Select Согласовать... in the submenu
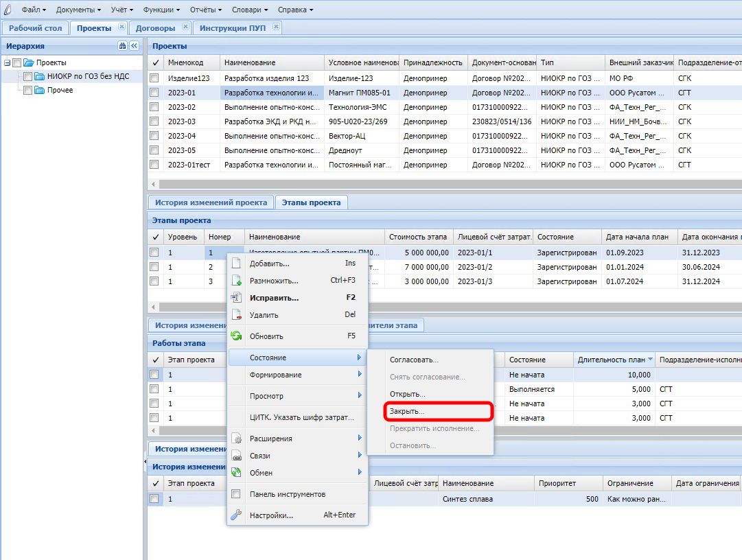The width and height of the screenshot is (742, 560). point(414,360)
